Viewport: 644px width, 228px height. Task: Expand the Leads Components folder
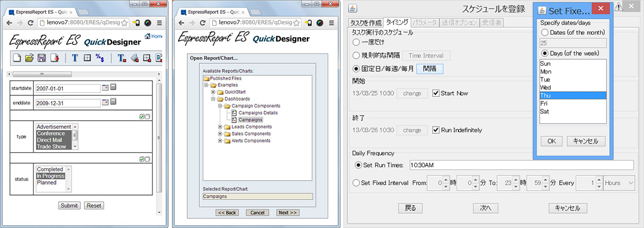click(220, 127)
